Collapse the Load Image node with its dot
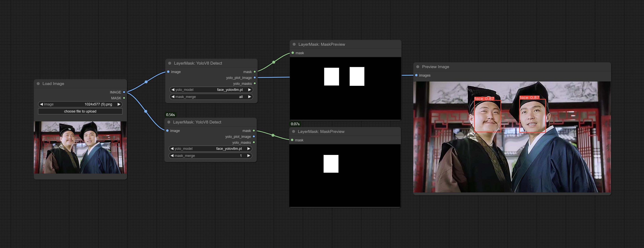This screenshot has width=644, height=248. coord(38,84)
